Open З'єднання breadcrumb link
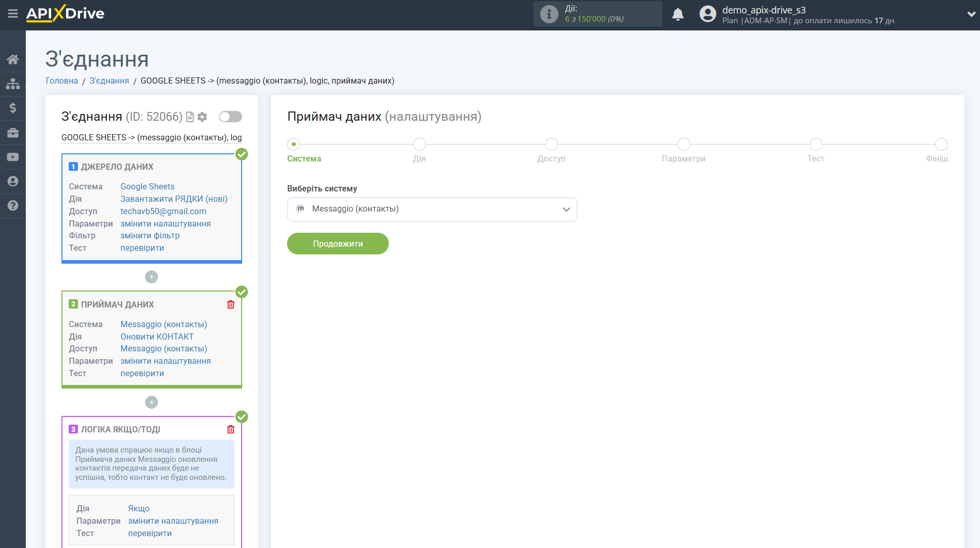The height and width of the screenshot is (548, 980). (109, 80)
